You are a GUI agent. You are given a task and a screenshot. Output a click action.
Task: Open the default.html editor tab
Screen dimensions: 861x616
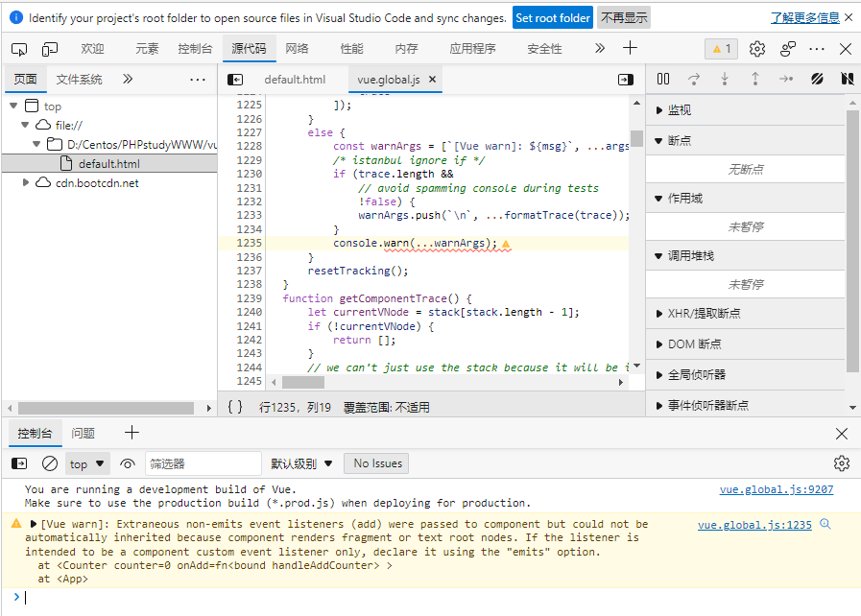295,80
